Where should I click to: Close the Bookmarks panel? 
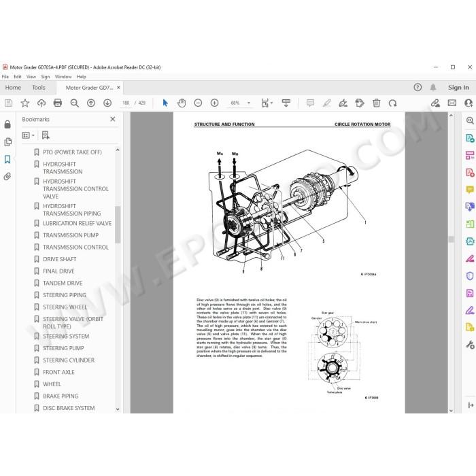pos(113,119)
